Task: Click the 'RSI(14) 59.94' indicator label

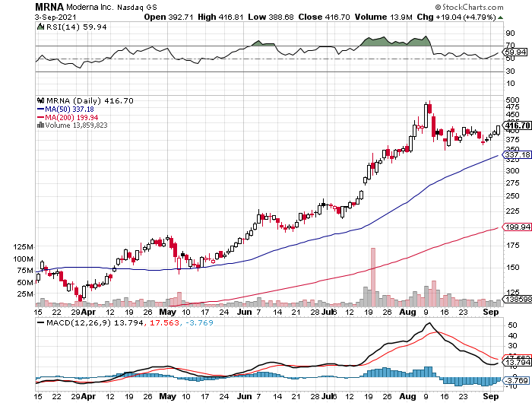Action: [76, 27]
